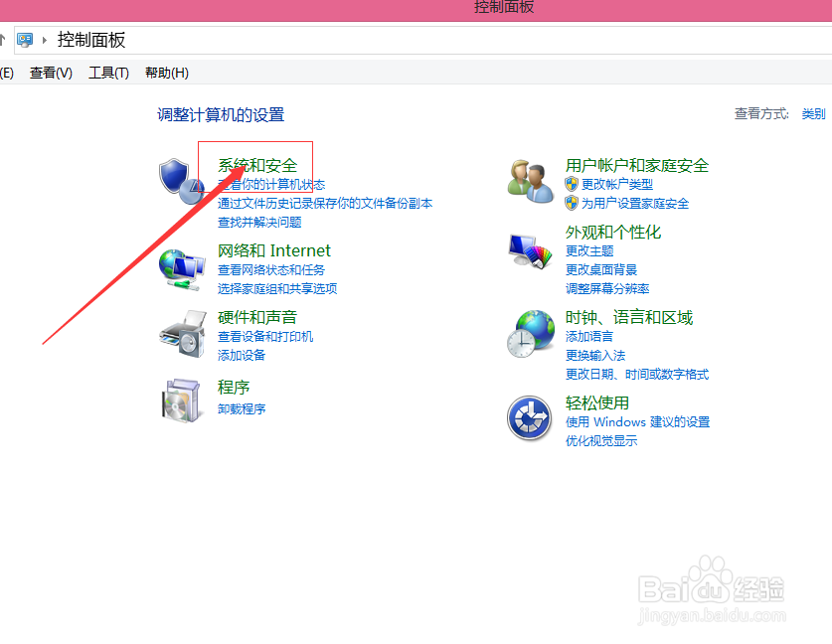Open the 类别 view-by dropdown
832x644 pixels.
click(x=813, y=113)
